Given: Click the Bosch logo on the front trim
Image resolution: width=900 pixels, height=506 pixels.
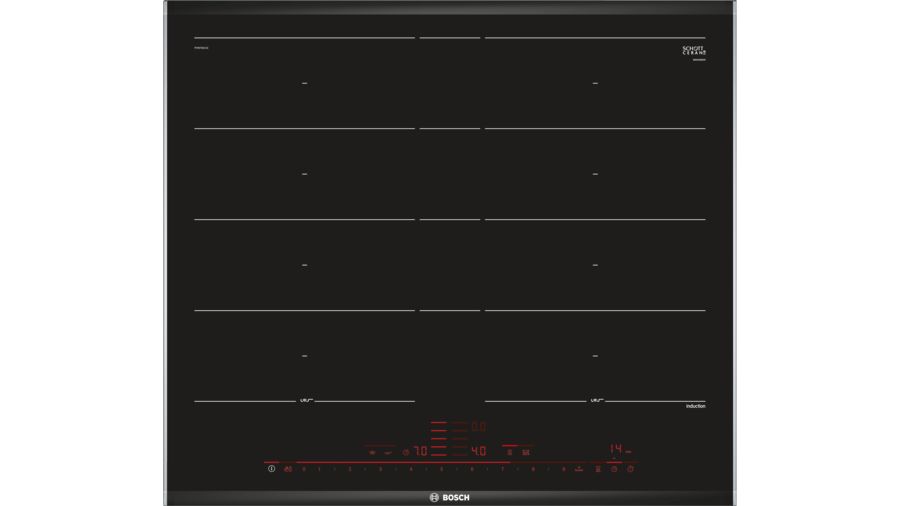Looking at the screenshot, I should (x=449, y=497).
